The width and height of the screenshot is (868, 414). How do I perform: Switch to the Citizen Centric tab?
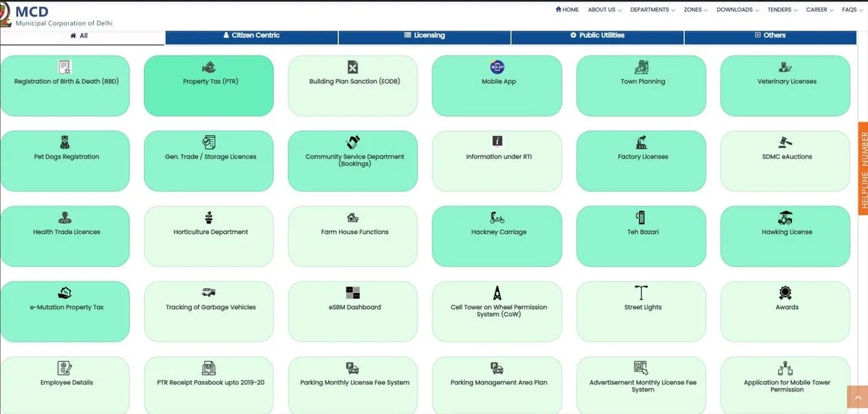tap(251, 35)
